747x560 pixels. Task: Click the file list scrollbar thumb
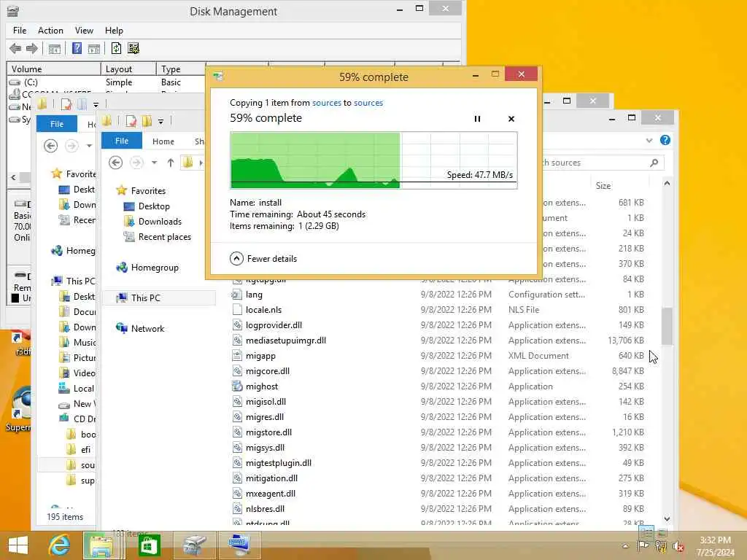[x=667, y=326]
